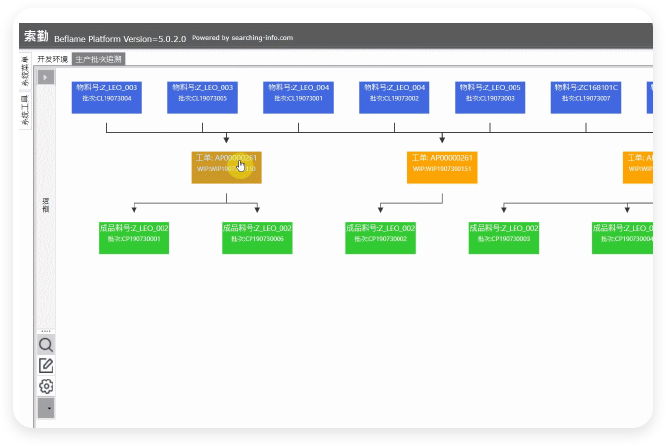
Task: Select finished product node batch CP190730003
Action: point(503,237)
